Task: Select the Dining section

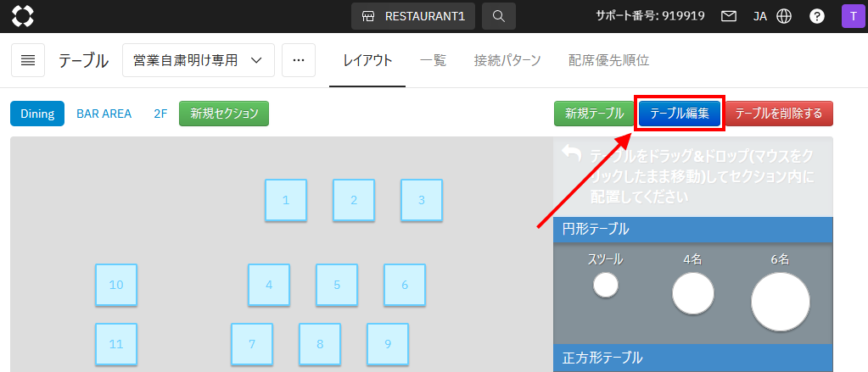Action: (x=37, y=114)
